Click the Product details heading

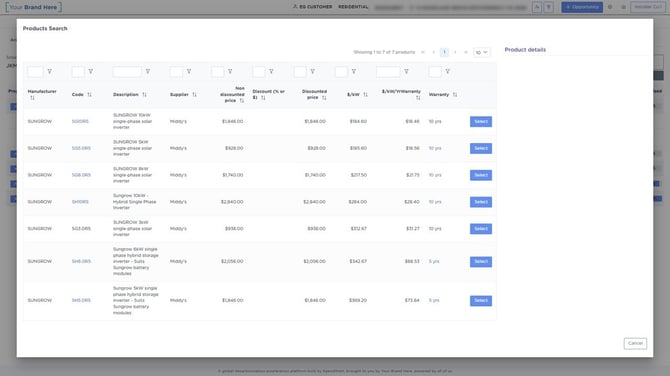pos(525,50)
